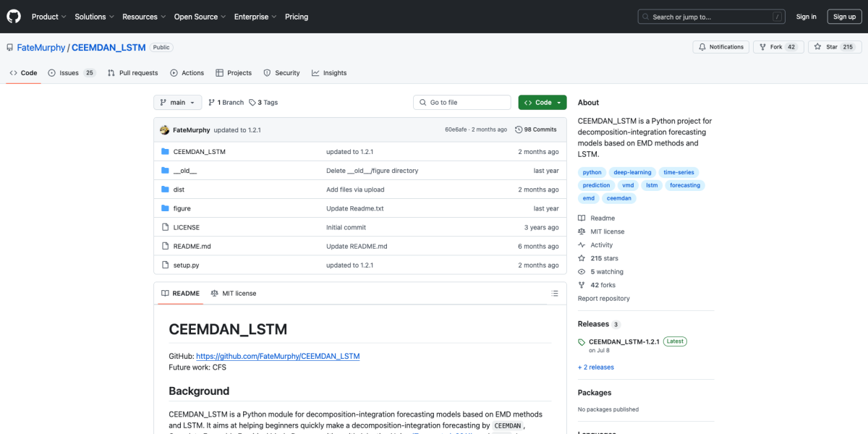This screenshot has width=868, height=434.
Task: Click the Activity pulse icon in About
Action: pos(581,244)
